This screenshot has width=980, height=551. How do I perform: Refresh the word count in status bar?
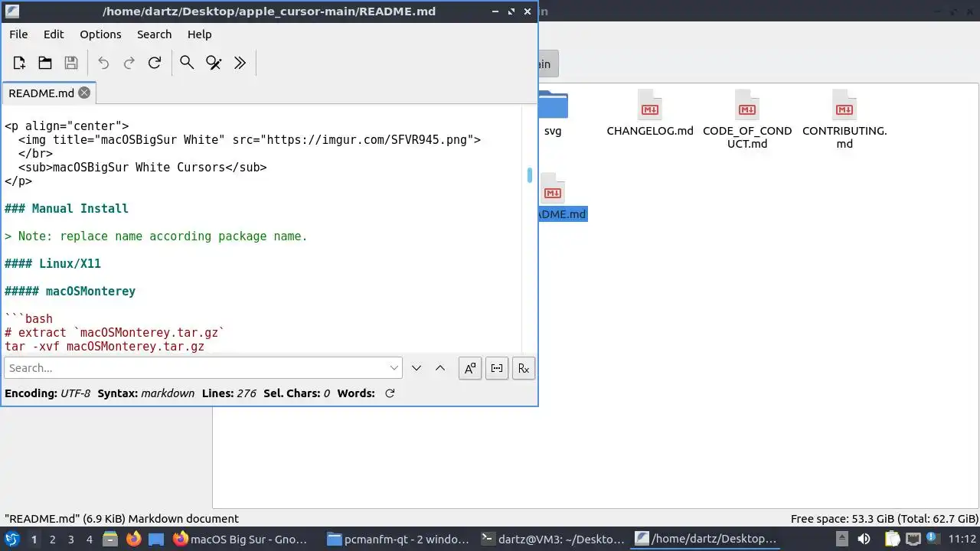click(390, 393)
